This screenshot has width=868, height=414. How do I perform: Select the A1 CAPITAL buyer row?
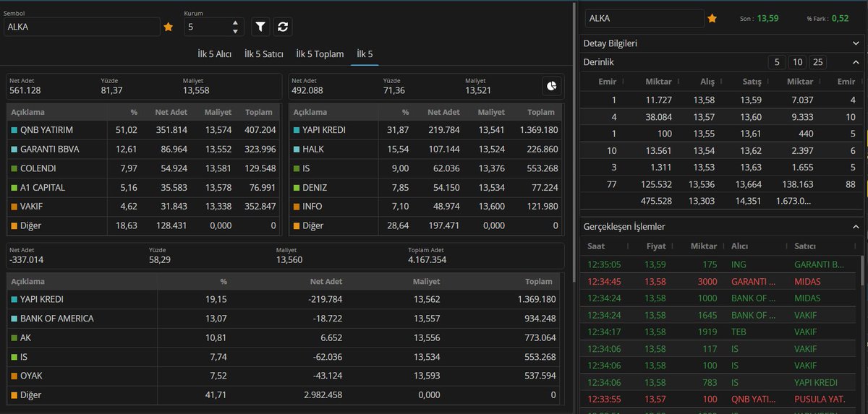coord(144,187)
